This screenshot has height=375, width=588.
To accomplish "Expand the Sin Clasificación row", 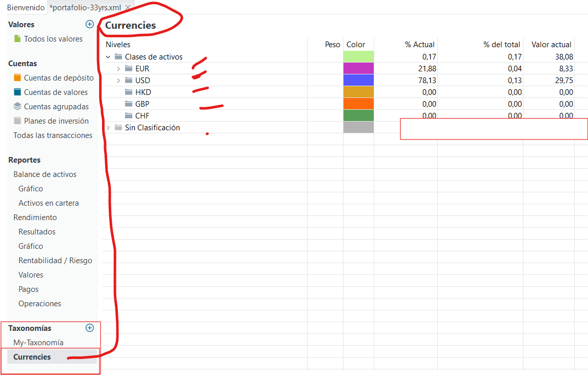I will pyautogui.click(x=108, y=128).
